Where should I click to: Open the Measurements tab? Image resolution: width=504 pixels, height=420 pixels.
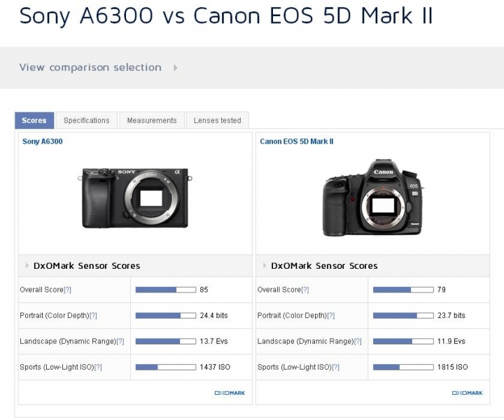(152, 120)
